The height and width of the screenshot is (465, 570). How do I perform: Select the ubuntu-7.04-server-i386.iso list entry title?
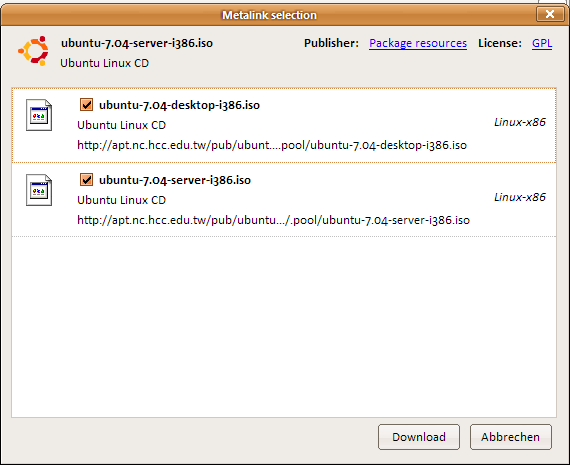point(175,180)
